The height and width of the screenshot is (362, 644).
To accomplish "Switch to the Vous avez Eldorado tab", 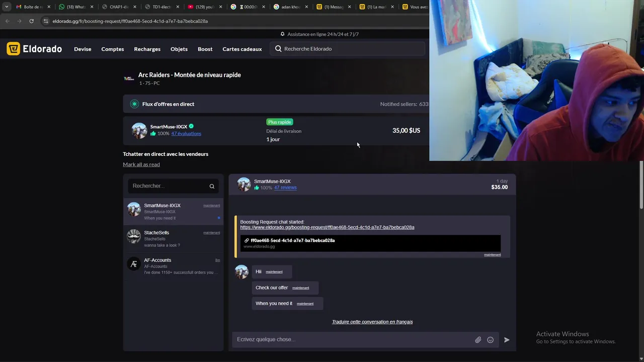I will pos(415,7).
